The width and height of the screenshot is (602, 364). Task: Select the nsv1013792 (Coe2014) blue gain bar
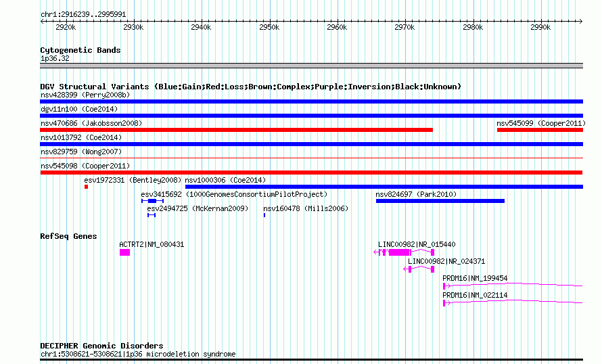[311, 144]
